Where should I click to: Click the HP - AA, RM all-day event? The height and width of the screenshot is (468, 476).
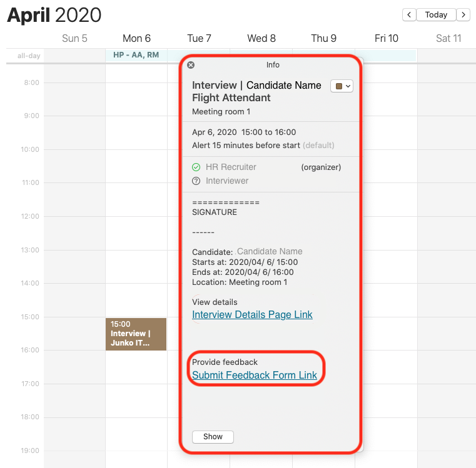click(x=136, y=55)
